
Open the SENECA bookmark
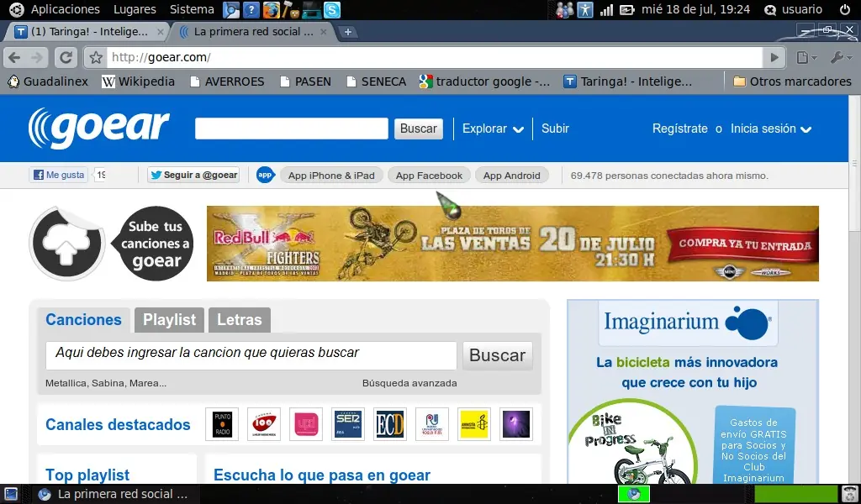377,81
